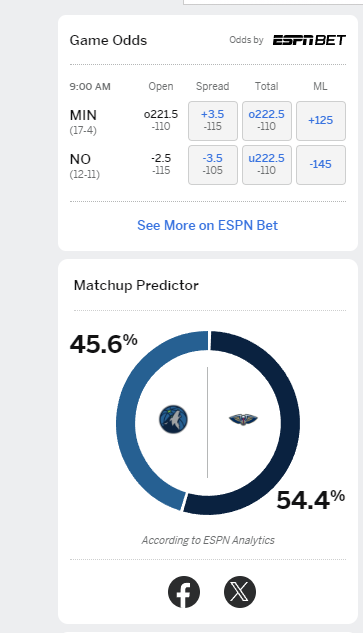Click According to ESPN Analytics caption
The width and height of the screenshot is (363, 633).
pos(208,540)
